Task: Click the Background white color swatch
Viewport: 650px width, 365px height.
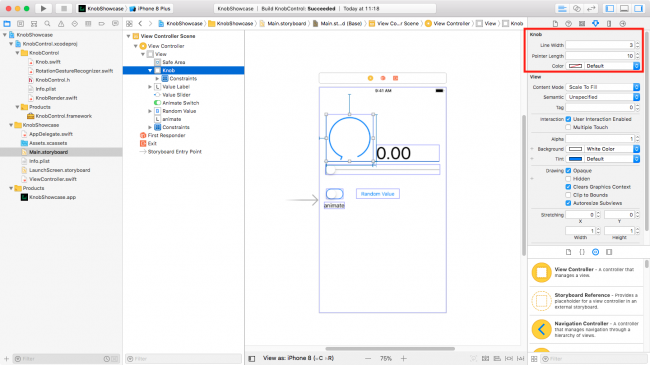Action: [575, 149]
